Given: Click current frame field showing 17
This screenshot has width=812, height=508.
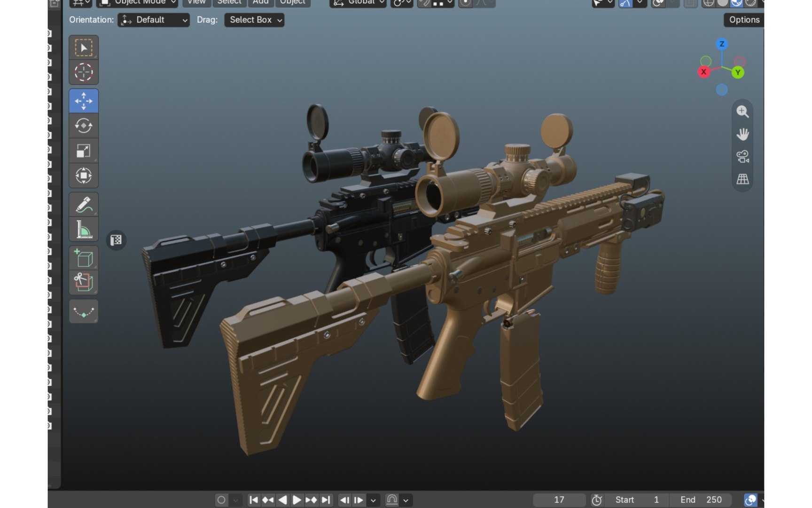Looking at the screenshot, I should pos(559,500).
